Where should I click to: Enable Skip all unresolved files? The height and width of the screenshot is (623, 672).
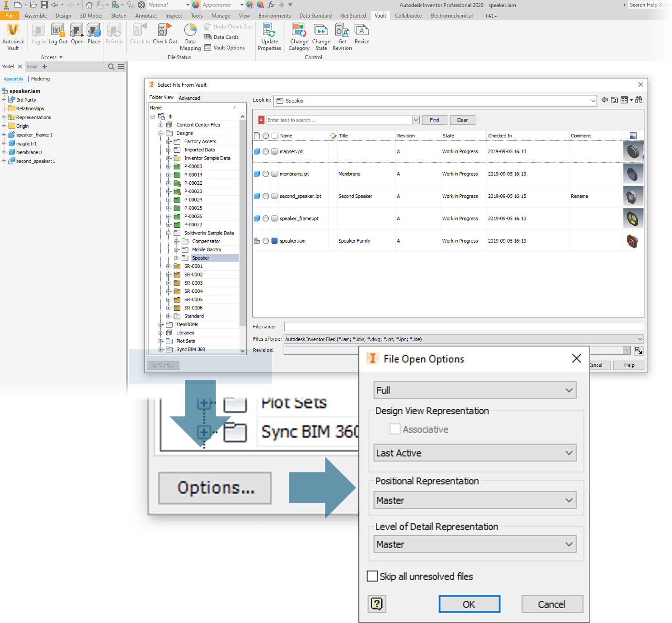tap(372, 576)
